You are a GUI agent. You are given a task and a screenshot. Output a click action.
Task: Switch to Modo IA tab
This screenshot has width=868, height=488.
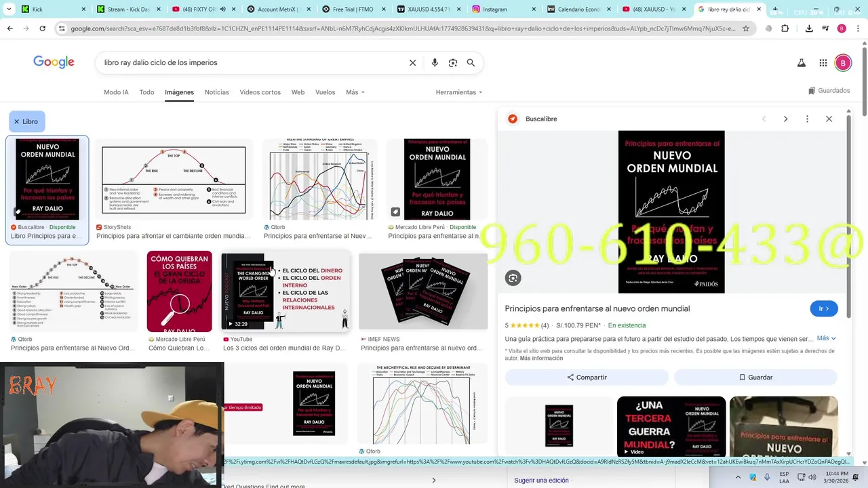[116, 92]
